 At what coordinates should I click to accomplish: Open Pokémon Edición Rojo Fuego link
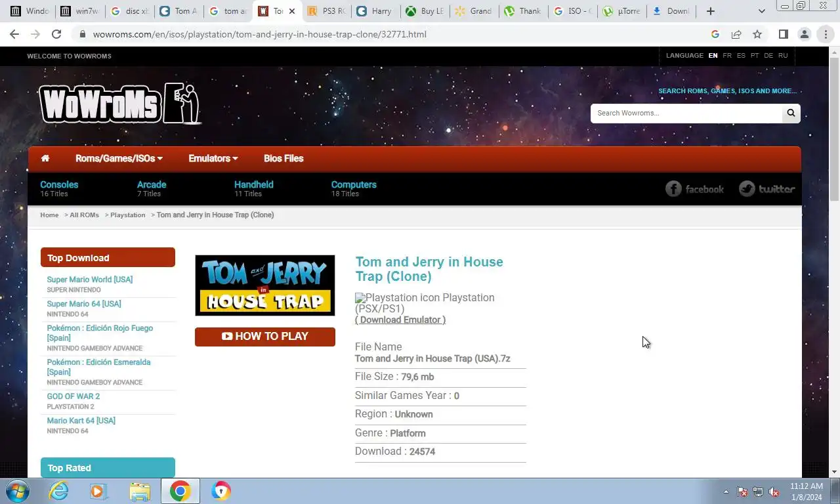[x=100, y=333]
